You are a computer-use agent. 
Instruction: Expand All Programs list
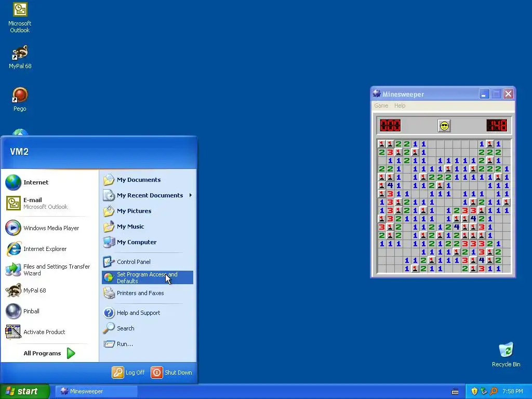[49, 353]
